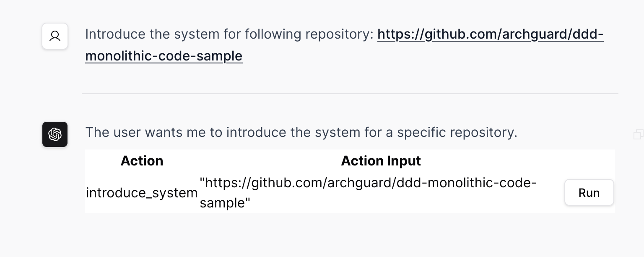Click the word "sample" in the Action Input cell
The image size is (644, 257).
pos(222,203)
